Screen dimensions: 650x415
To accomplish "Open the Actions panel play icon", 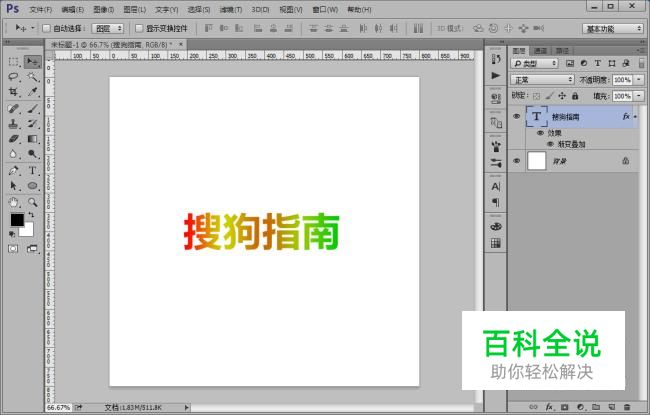I will pyautogui.click(x=496, y=75).
